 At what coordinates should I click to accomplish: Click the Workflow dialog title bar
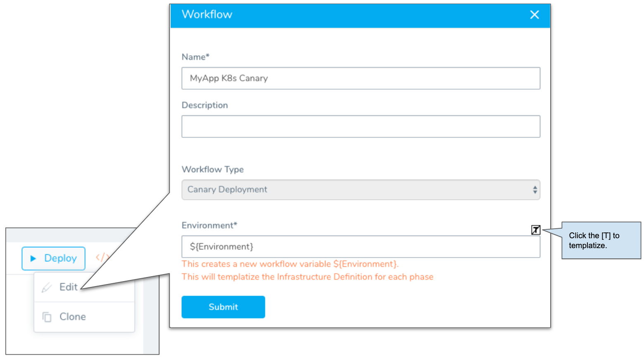pyautogui.click(x=360, y=16)
